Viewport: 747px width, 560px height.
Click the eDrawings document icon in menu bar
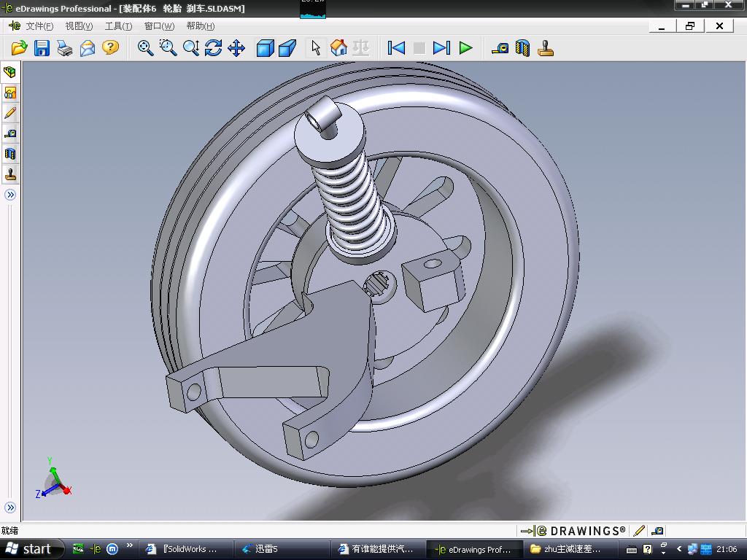15,26
